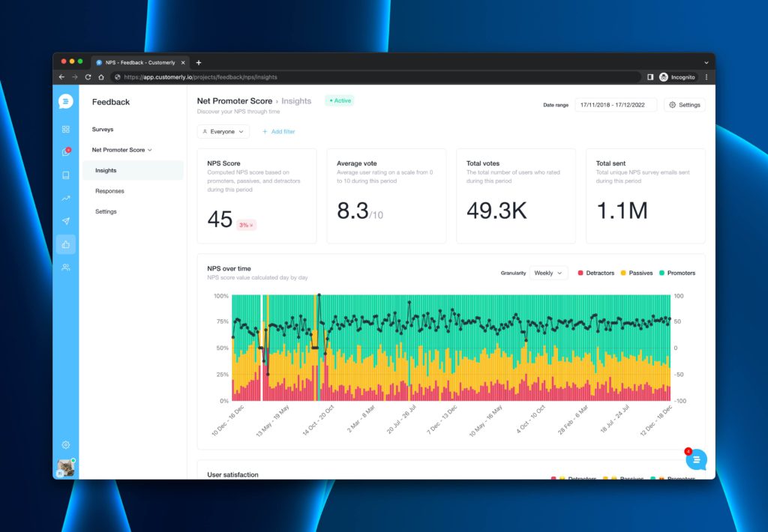The width and height of the screenshot is (768, 532).
Task: Open the reports trend-line icon
Action: (66, 199)
